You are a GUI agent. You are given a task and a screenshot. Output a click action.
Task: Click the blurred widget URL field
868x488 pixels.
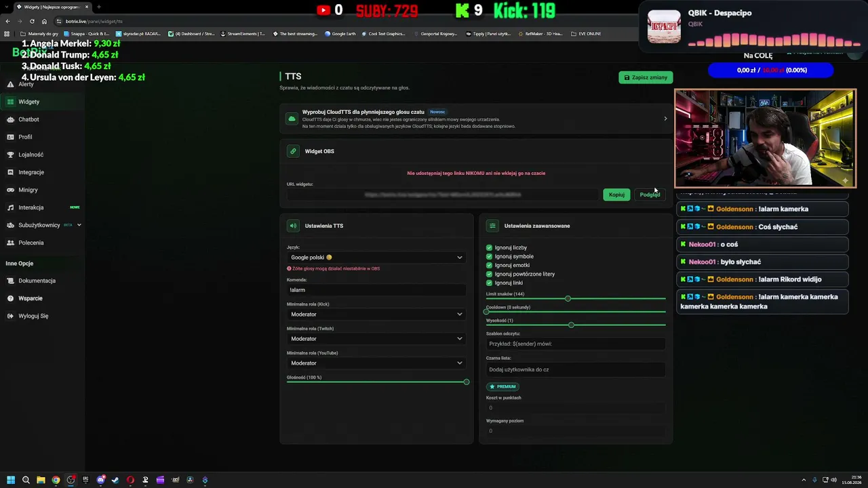click(443, 195)
